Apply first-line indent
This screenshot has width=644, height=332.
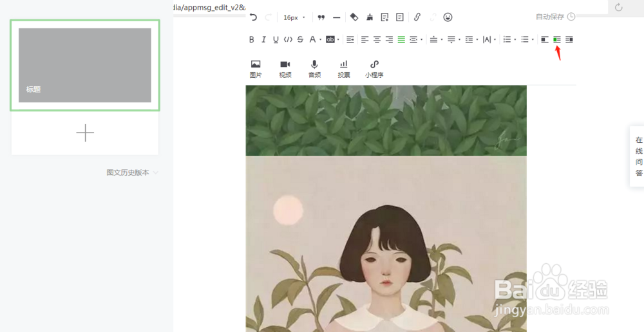tap(350, 39)
